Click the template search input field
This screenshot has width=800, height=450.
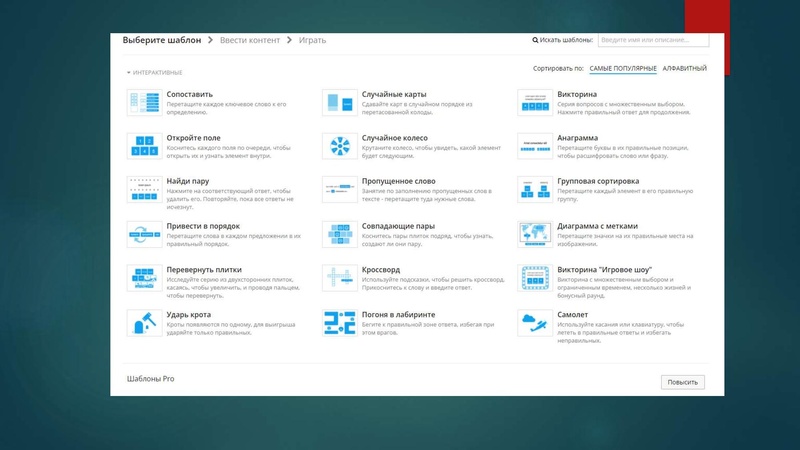[652, 40]
